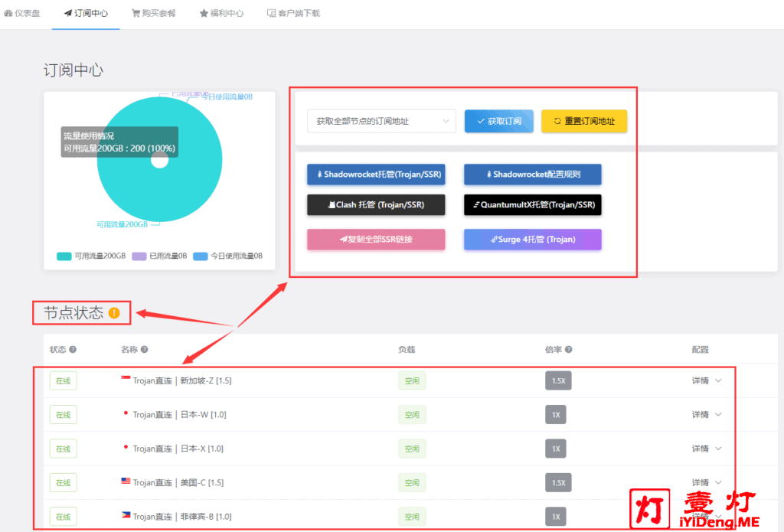Toggle the 已用流量0B legend swatch

[139, 256]
